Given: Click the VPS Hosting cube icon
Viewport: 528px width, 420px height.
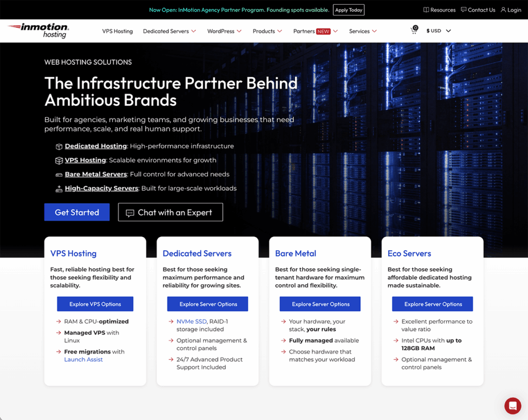Looking at the screenshot, I should coord(59,160).
